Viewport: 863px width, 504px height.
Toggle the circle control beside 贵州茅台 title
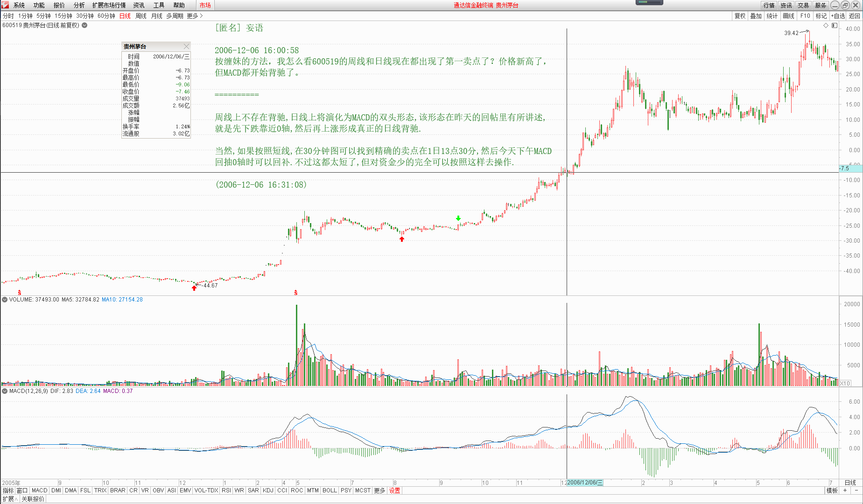coord(84,26)
